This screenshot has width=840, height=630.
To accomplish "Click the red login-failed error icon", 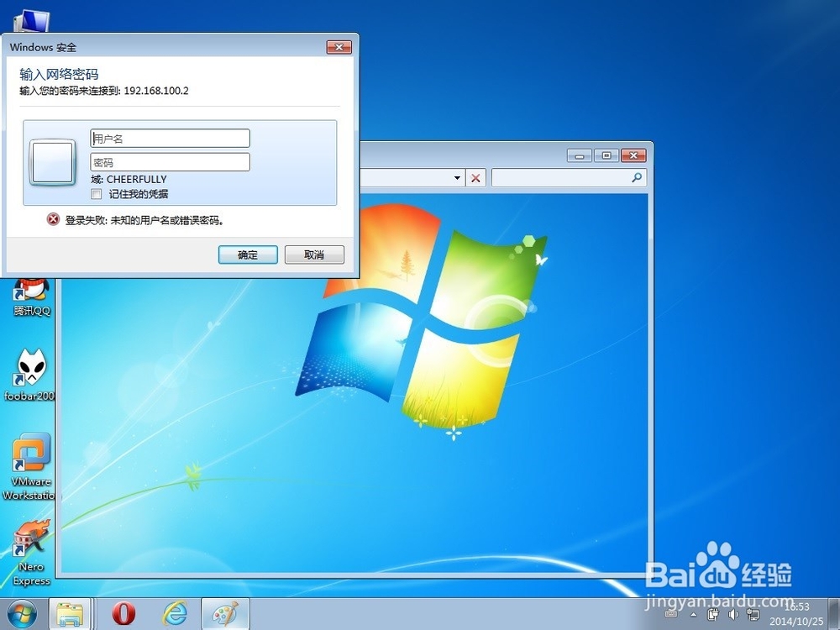I will tap(53, 219).
